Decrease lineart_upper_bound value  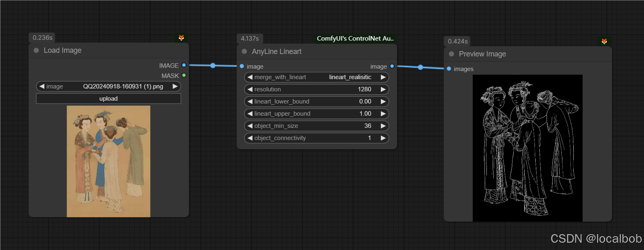click(250, 114)
